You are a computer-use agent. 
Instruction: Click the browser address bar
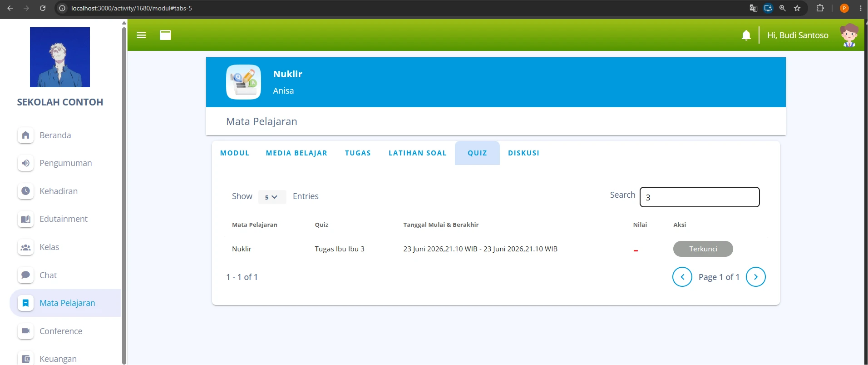click(x=399, y=8)
